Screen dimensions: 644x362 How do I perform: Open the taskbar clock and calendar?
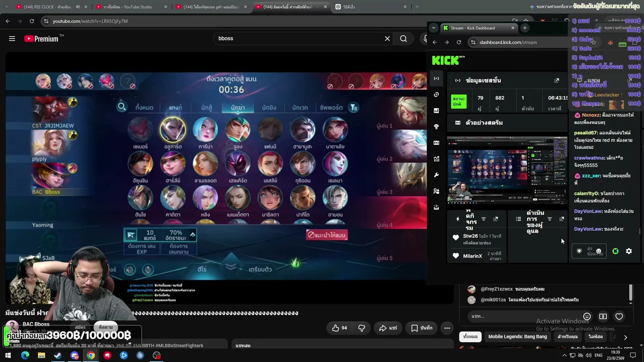click(615, 355)
